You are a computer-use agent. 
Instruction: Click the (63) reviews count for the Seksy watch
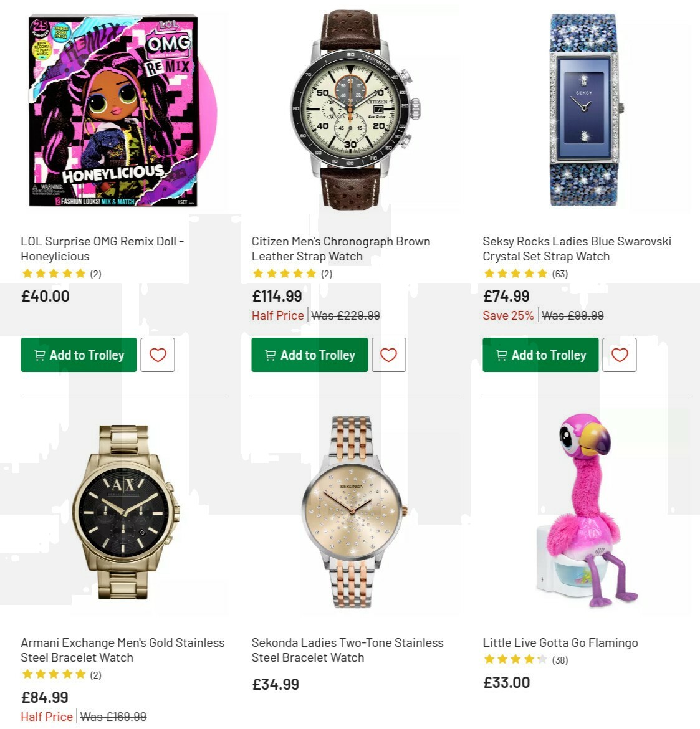point(559,273)
